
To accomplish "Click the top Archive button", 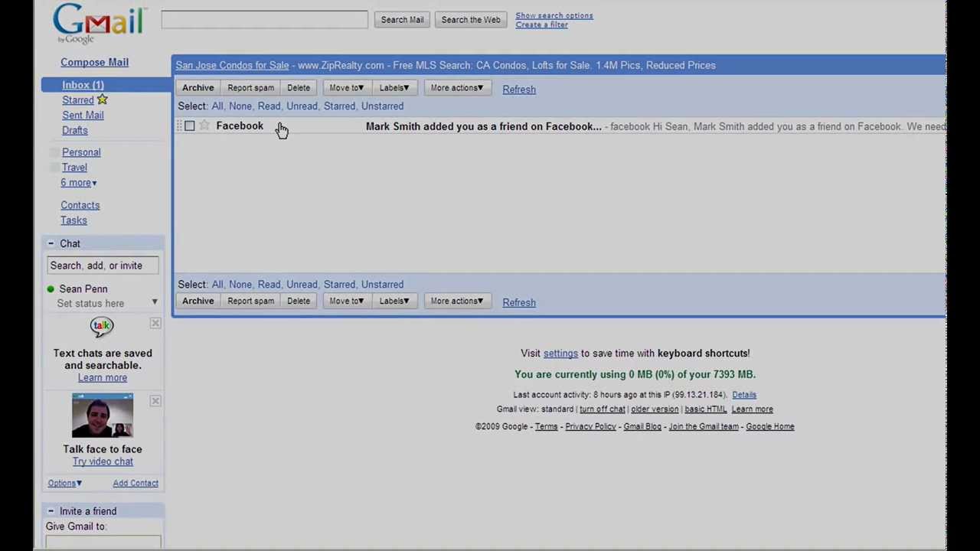I will [198, 88].
